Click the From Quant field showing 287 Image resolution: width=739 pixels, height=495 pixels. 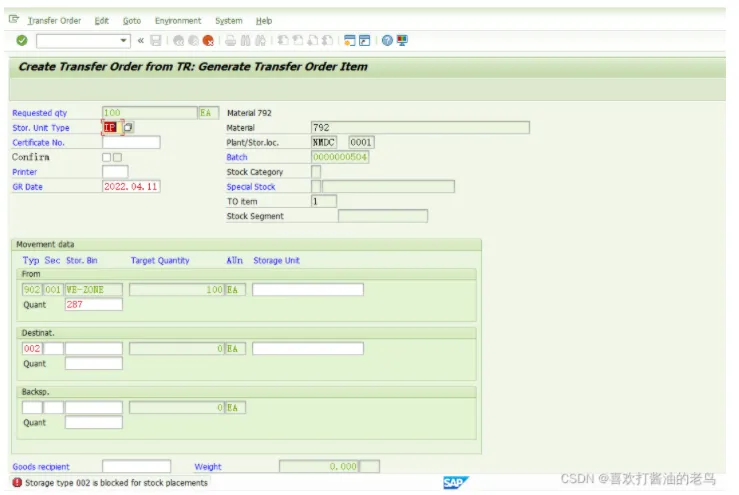click(94, 305)
